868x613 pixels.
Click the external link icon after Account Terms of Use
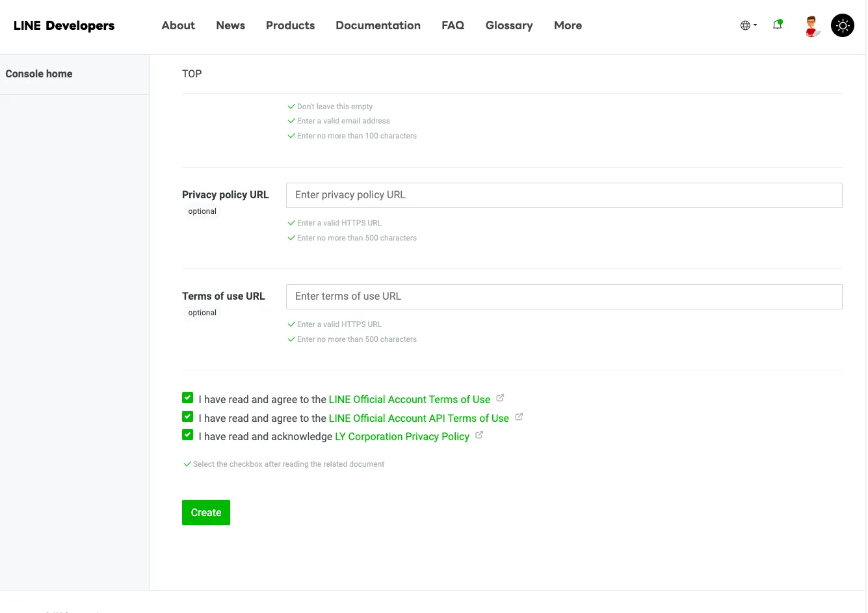point(500,398)
